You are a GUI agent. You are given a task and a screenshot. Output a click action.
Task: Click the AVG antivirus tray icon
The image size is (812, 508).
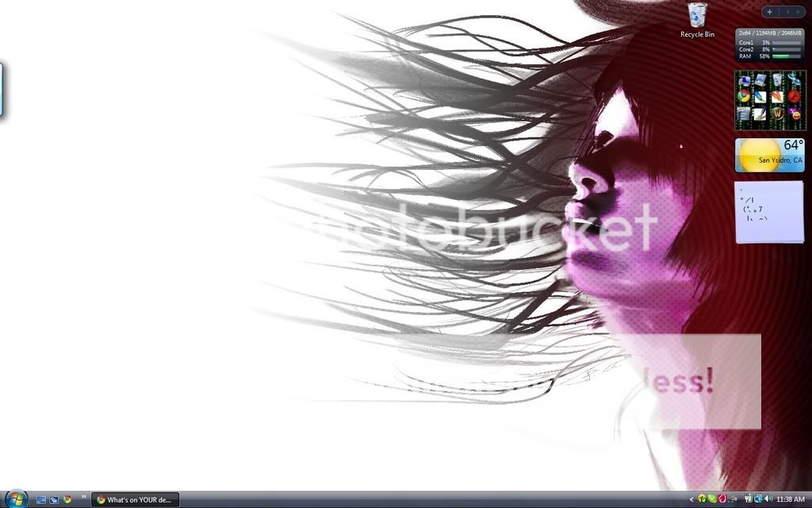pos(711,498)
